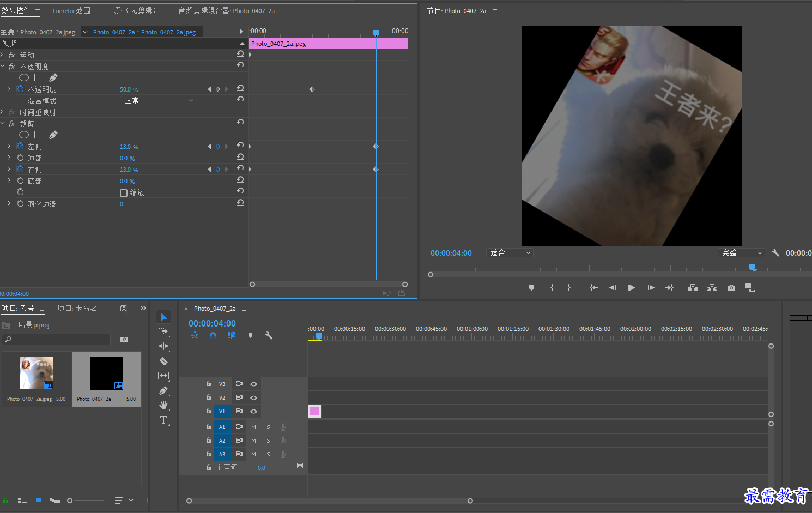Select the Type tool
The height and width of the screenshot is (513, 812).
click(x=163, y=420)
